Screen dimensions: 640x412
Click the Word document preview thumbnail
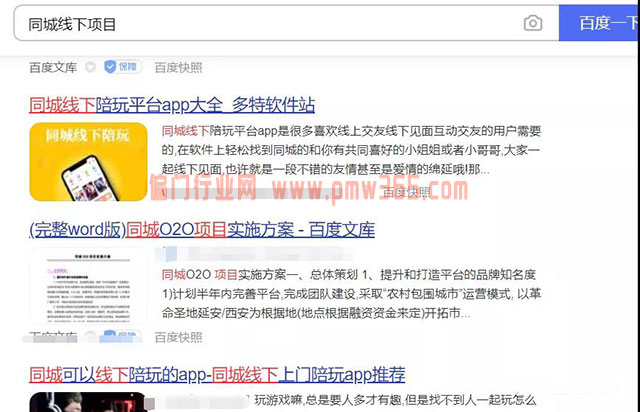(88, 286)
